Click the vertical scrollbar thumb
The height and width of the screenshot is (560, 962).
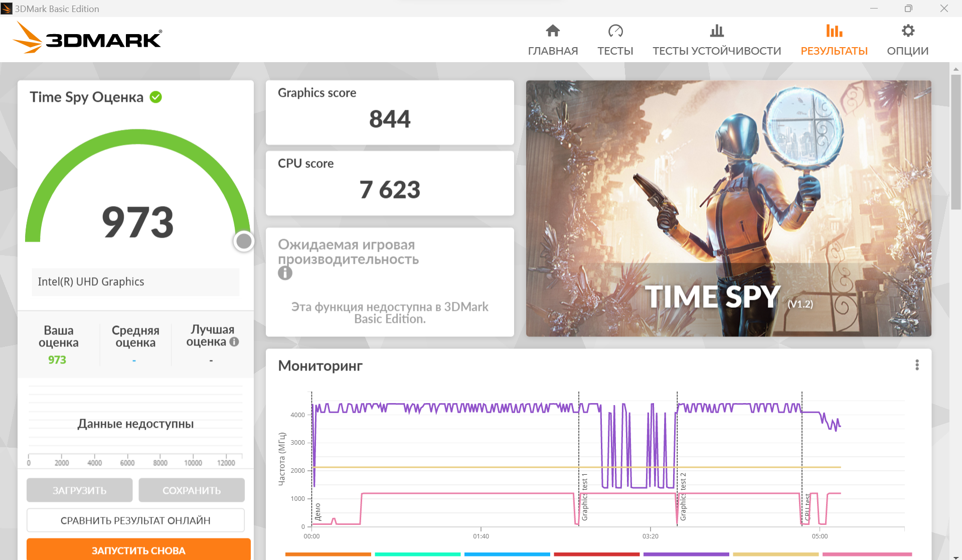(955, 142)
